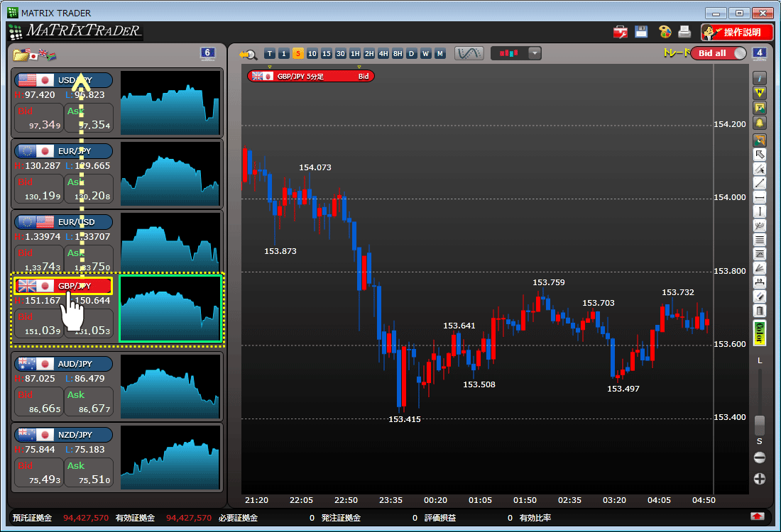Click the NZD/JPY currency pair label
Image resolution: width=781 pixels, height=532 pixels.
coord(63,435)
